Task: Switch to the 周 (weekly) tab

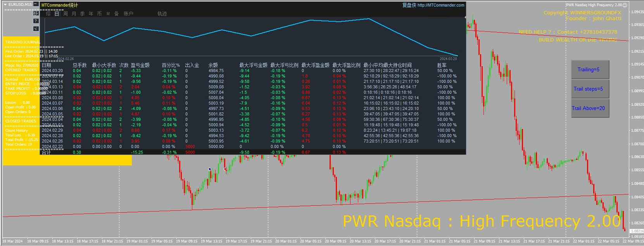Action: coord(66,14)
